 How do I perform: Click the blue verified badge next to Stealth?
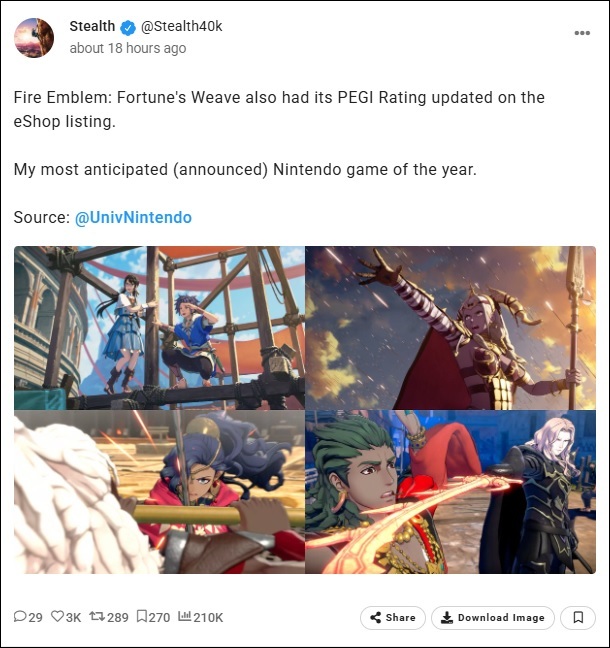coord(128,28)
